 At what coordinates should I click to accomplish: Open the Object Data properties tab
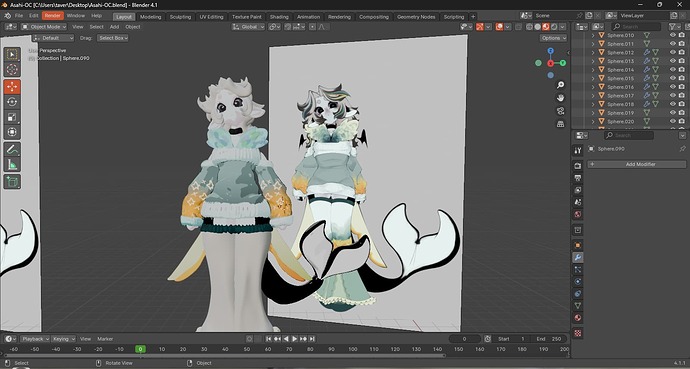coord(578,306)
